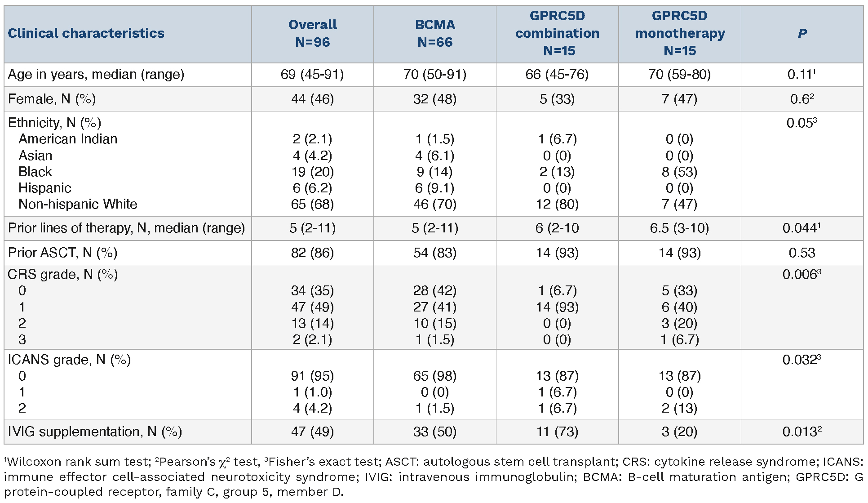Select the Overall N=96 column header

coord(313,33)
